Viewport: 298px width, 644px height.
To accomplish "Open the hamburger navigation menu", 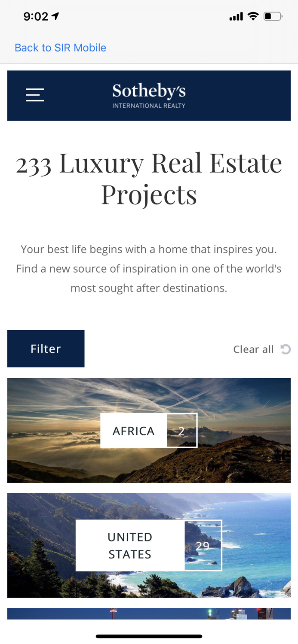I will [35, 95].
